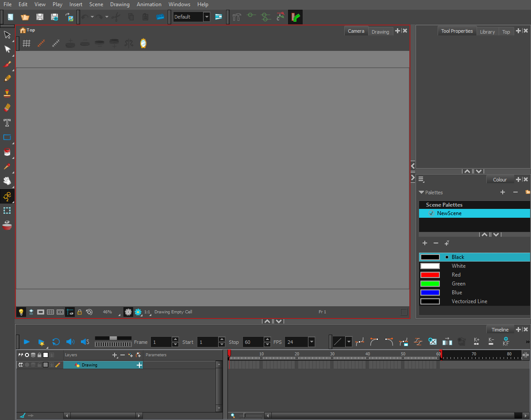531x420 pixels.
Task: Click the Show Grid icon
Action: coord(27,43)
